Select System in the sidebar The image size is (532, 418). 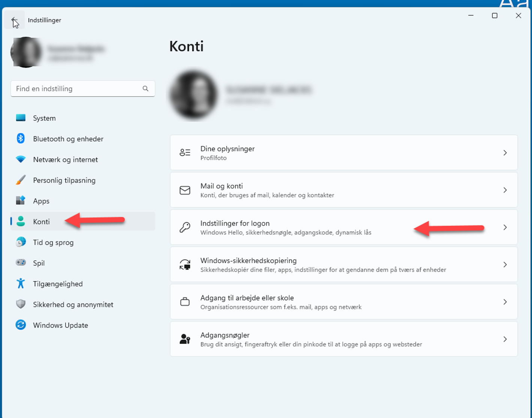tap(83, 118)
